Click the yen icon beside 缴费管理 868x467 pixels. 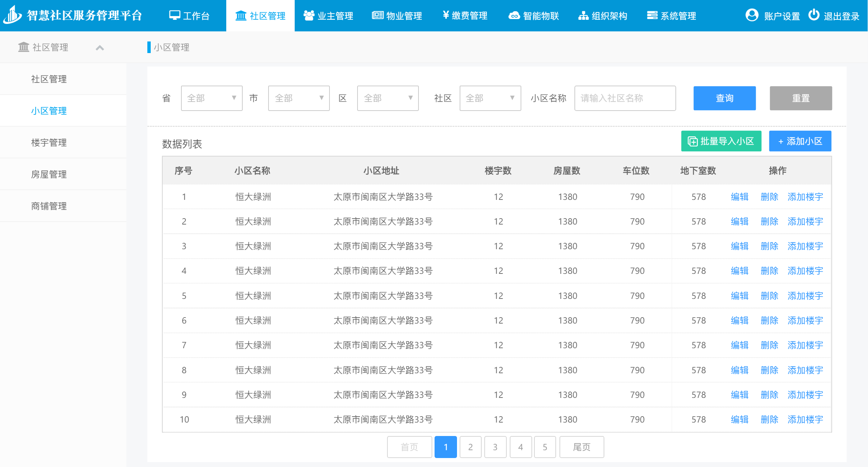point(446,15)
